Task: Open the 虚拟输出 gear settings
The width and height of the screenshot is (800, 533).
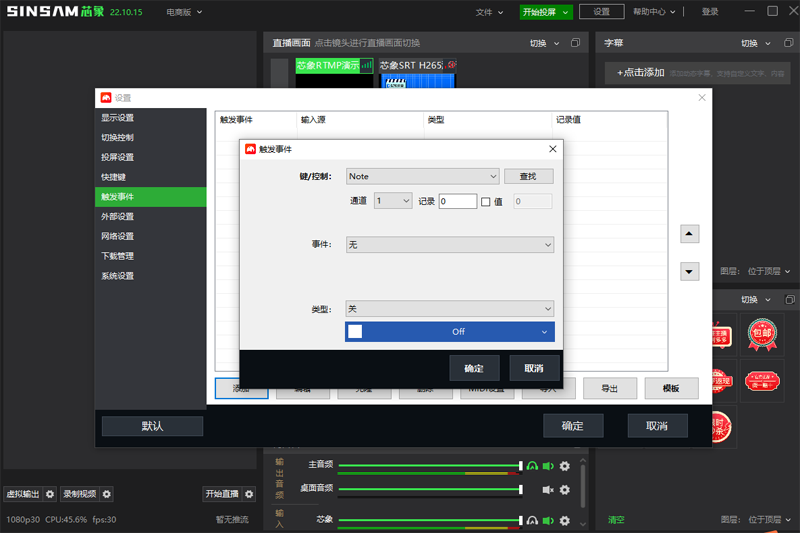Action: point(50,494)
